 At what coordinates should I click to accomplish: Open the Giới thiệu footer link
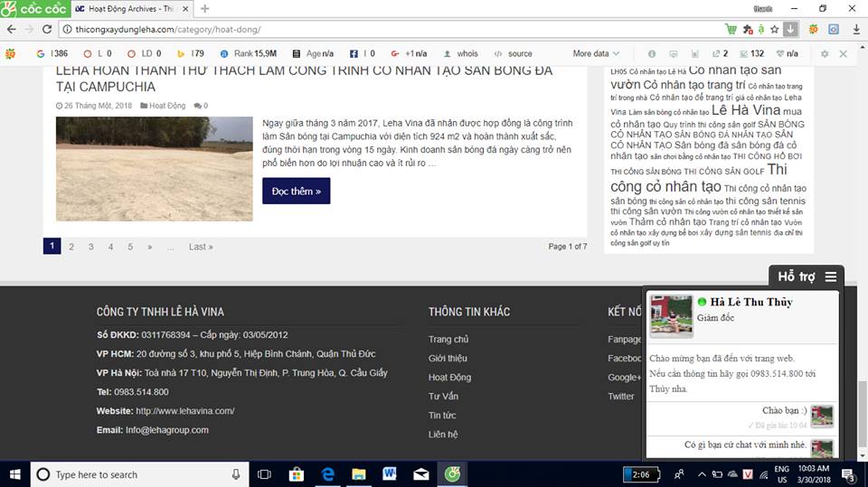click(x=448, y=358)
